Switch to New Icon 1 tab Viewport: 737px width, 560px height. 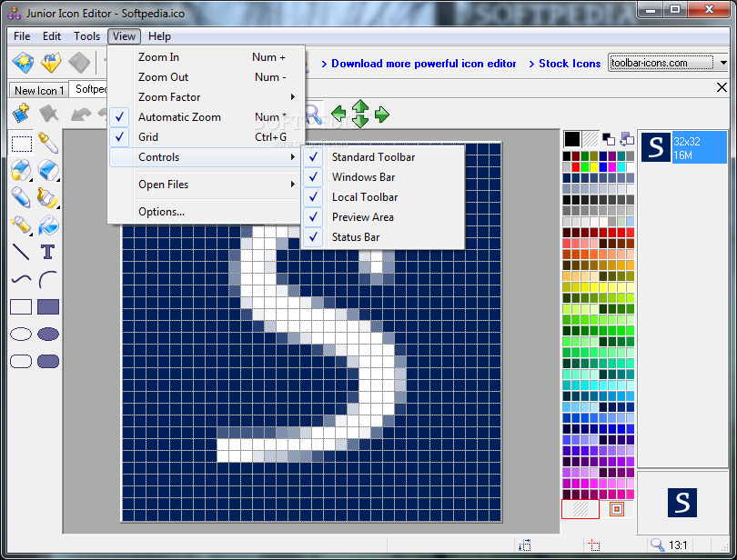tap(39, 90)
